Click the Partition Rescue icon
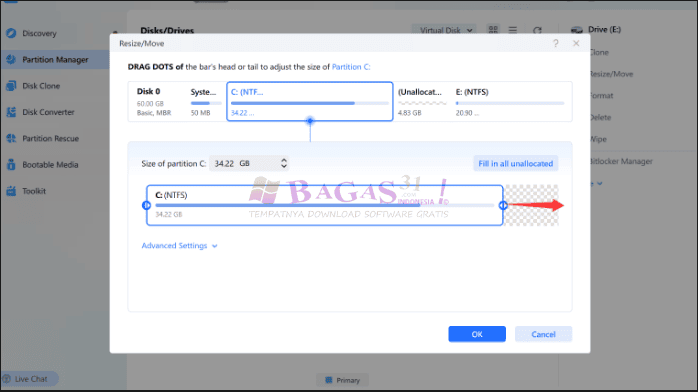698x392 pixels. click(11, 138)
